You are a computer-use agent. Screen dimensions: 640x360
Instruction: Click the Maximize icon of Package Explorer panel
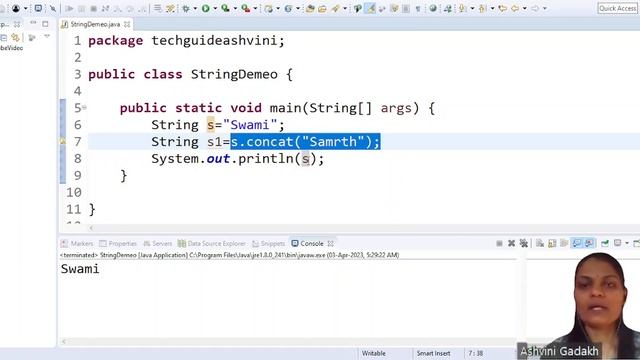click(45, 24)
